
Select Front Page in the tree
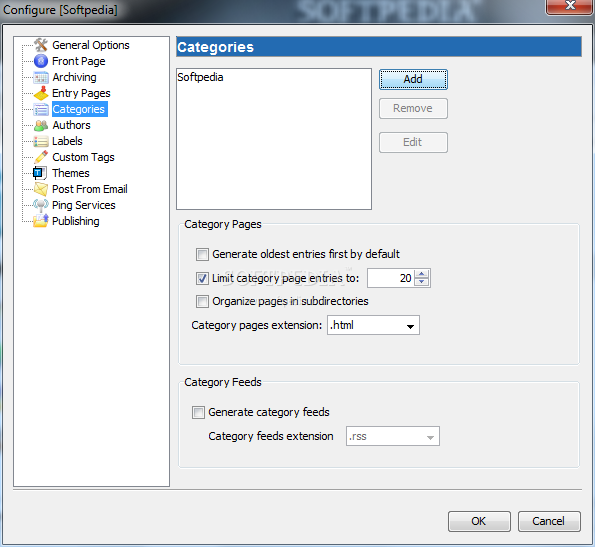(79, 61)
